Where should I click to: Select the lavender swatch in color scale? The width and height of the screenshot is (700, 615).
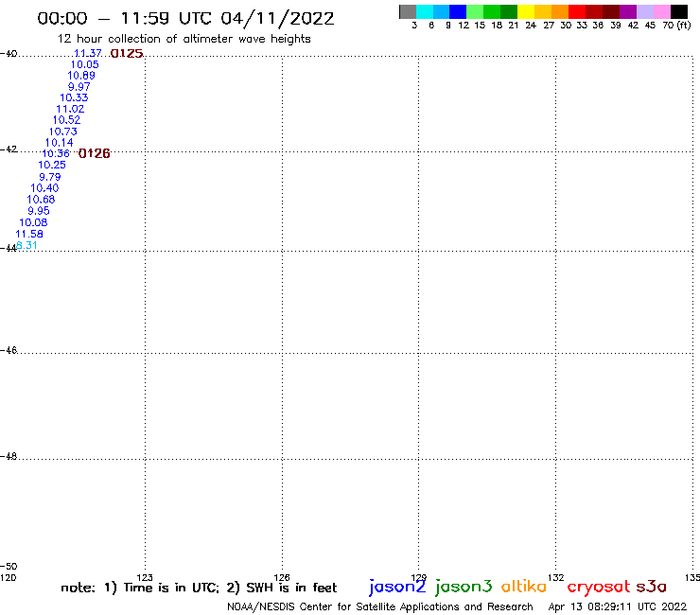point(644,11)
